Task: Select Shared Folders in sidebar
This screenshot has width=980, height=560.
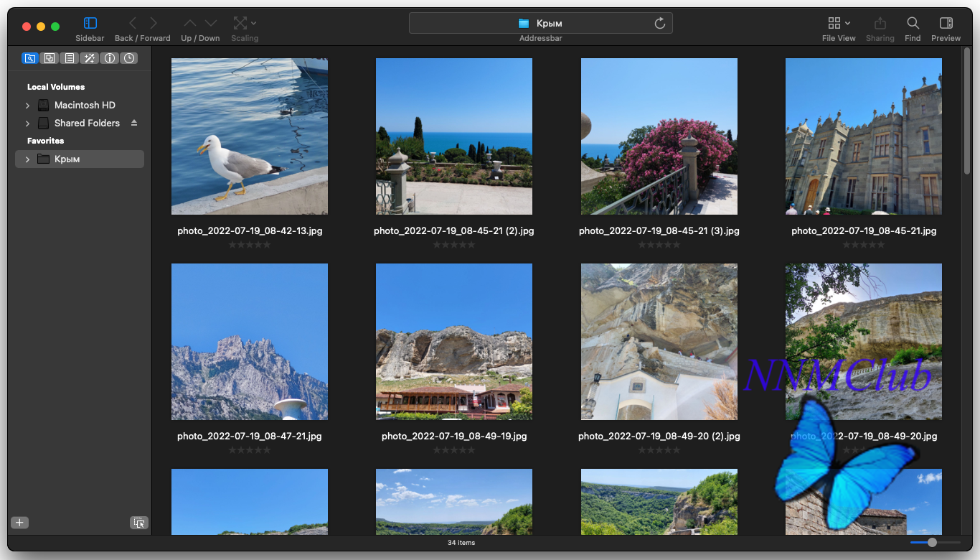Action: click(87, 123)
